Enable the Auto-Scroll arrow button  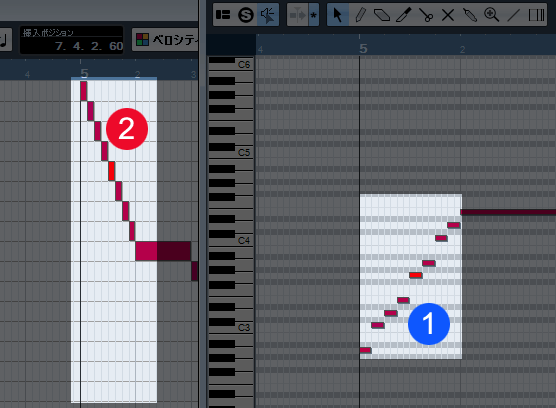point(297,15)
